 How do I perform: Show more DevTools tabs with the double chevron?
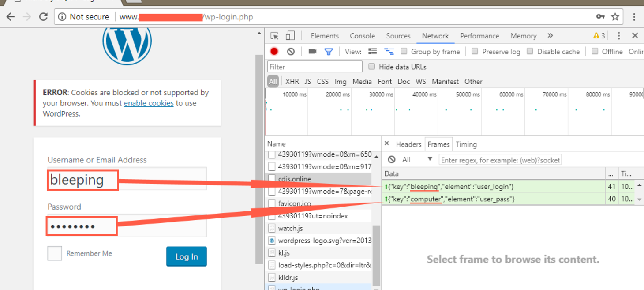click(x=550, y=36)
